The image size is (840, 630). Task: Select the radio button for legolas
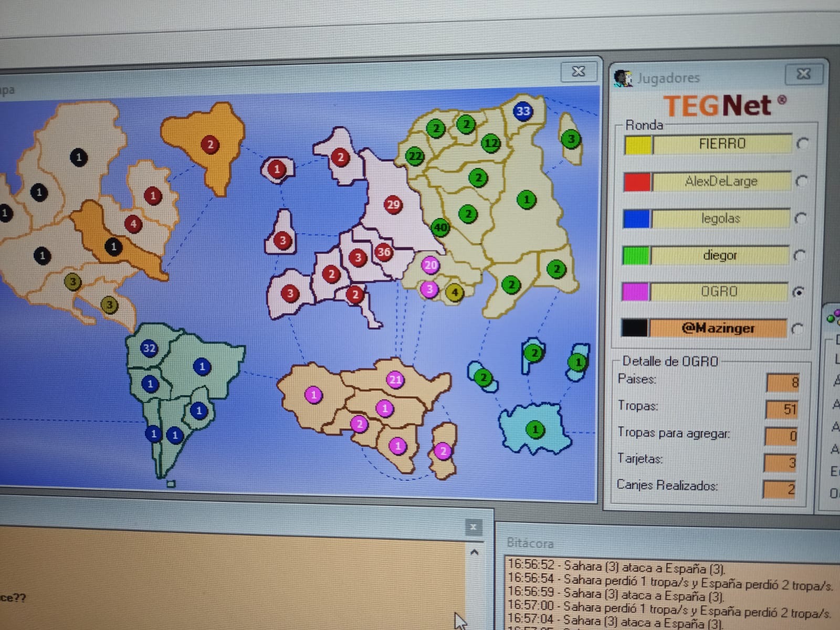801,218
